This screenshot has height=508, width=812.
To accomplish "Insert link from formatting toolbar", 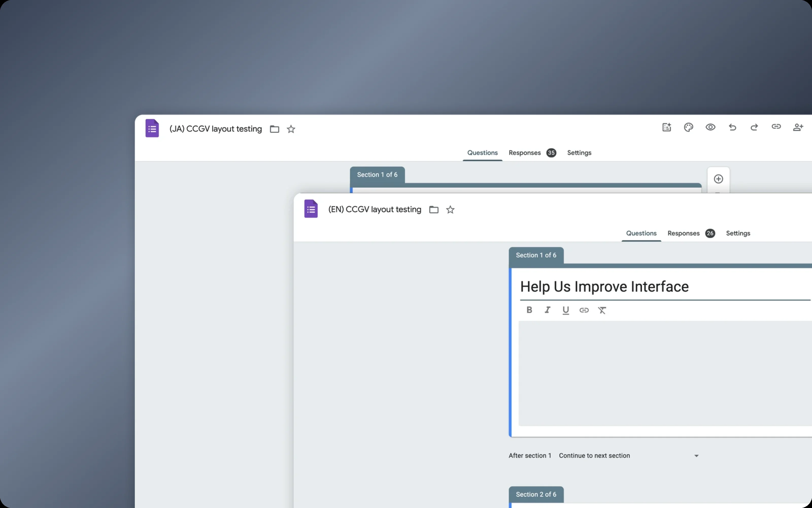I will (x=584, y=310).
